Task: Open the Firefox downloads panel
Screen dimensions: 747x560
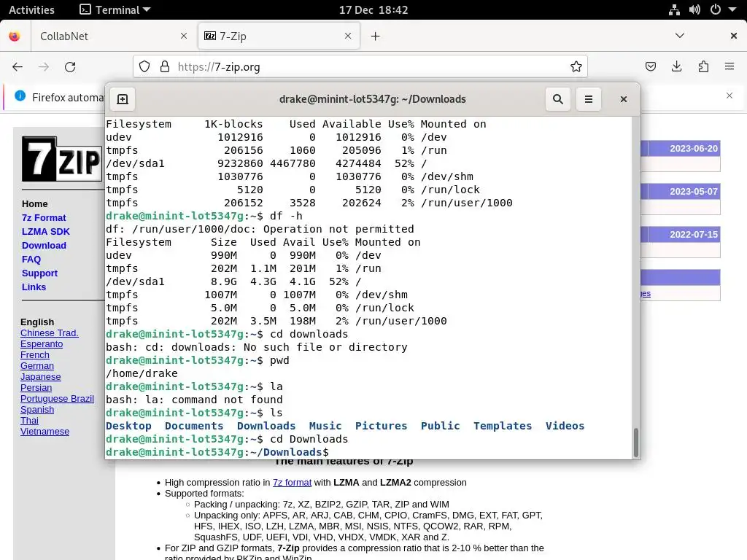Action: tap(676, 66)
